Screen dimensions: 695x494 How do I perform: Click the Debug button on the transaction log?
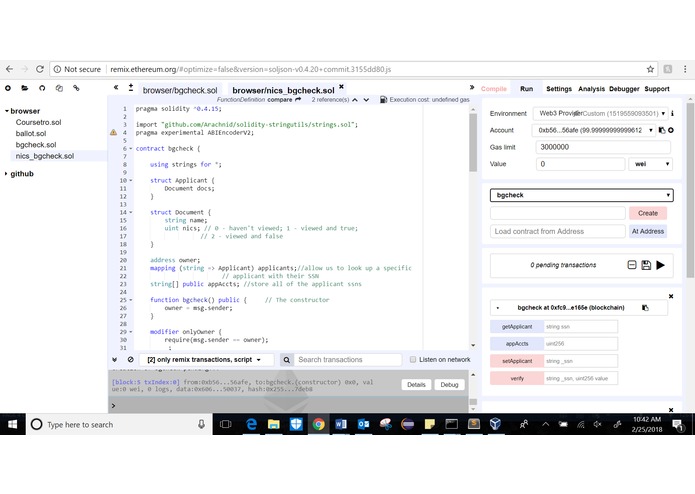tap(449, 385)
